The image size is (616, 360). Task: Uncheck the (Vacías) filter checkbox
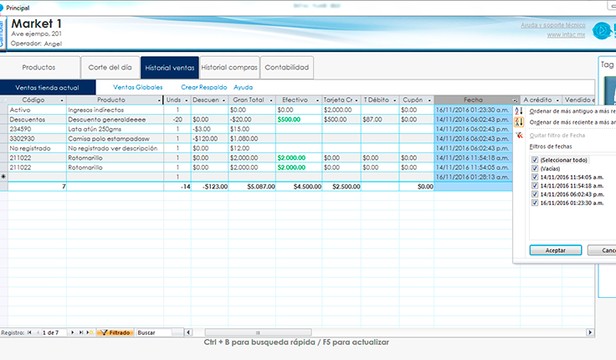[534, 169]
